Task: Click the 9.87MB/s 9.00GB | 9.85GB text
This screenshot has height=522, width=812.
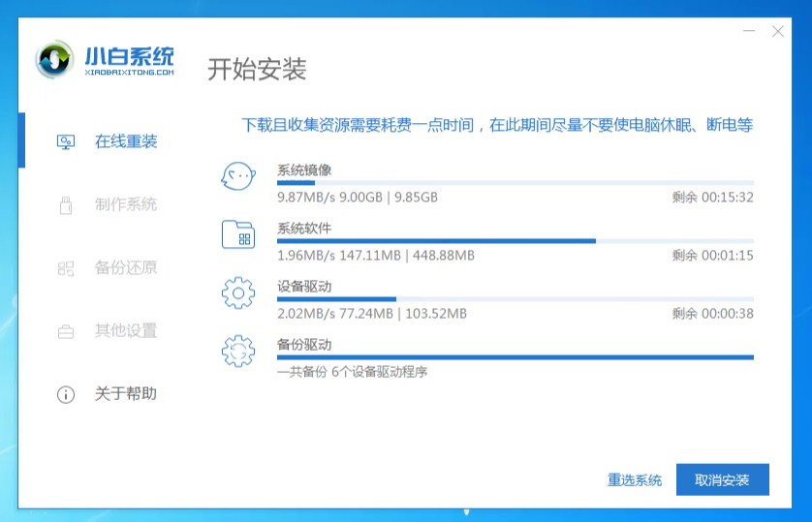Action: coord(358,198)
